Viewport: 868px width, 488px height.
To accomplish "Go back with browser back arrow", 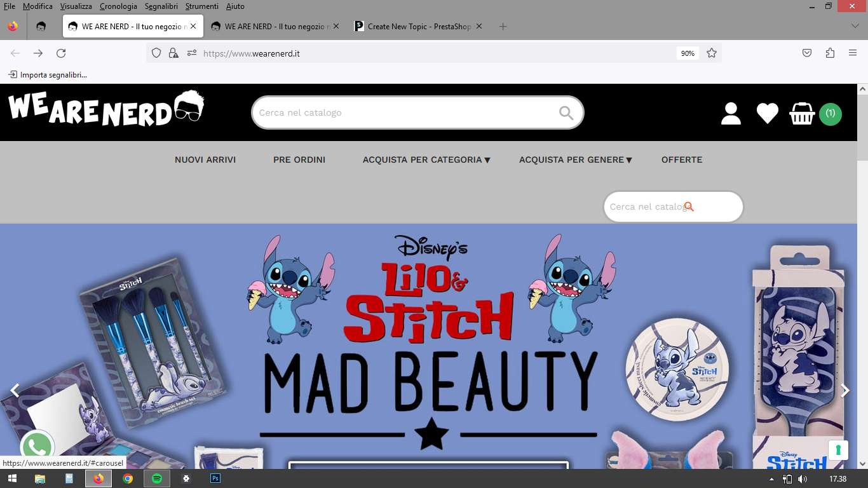I will coord(15,53).
